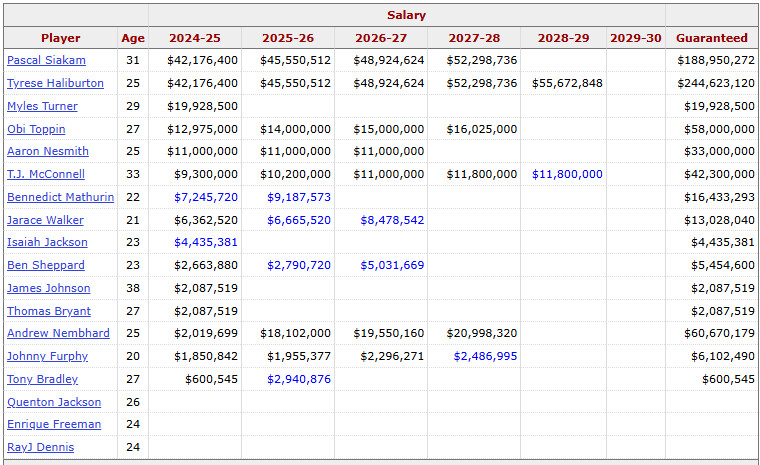This screenshot has width=760, height=465.
Task: Click Myles Turner's $19,928,500 2024-25 salary
Action: [x=202, y=106]
